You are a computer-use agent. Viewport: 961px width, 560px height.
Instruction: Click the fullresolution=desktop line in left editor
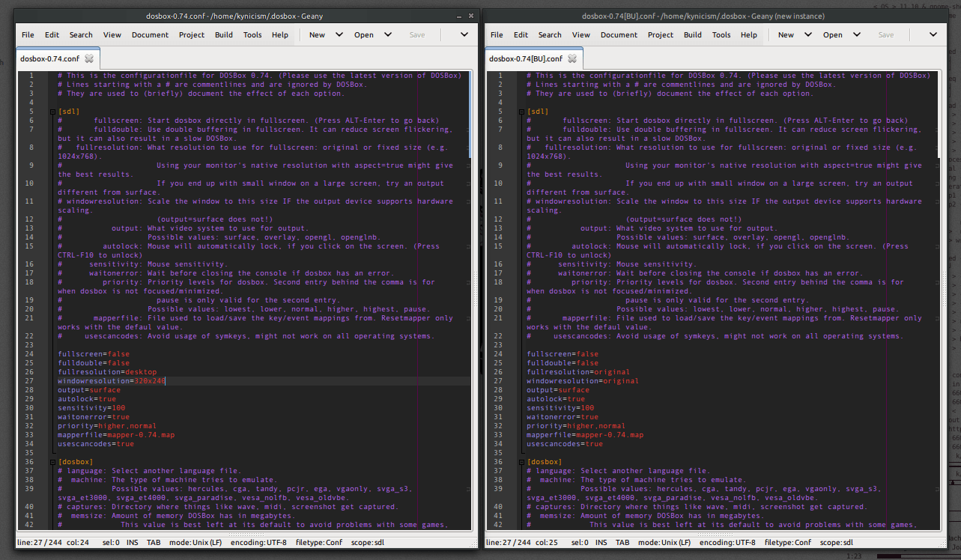(x=107, y=372)
